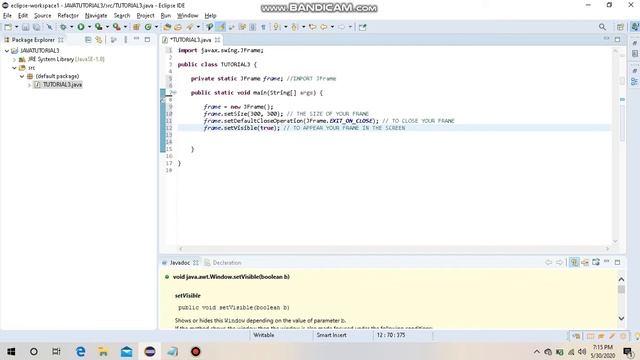Click the New Java Class green icon
This screenshot has width=640, height=360.
coord(148,27)
